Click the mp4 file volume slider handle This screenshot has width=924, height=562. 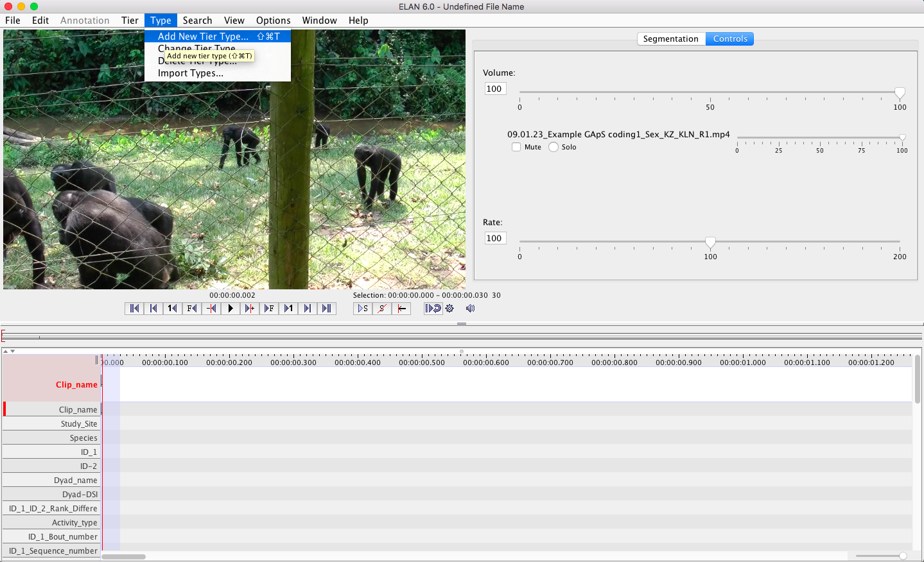(902, 138)
